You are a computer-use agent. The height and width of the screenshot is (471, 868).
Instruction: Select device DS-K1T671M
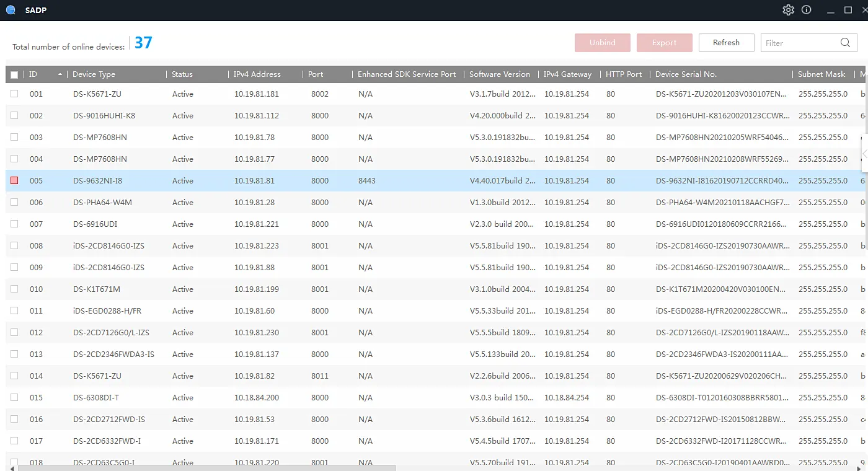coord(97,289)
